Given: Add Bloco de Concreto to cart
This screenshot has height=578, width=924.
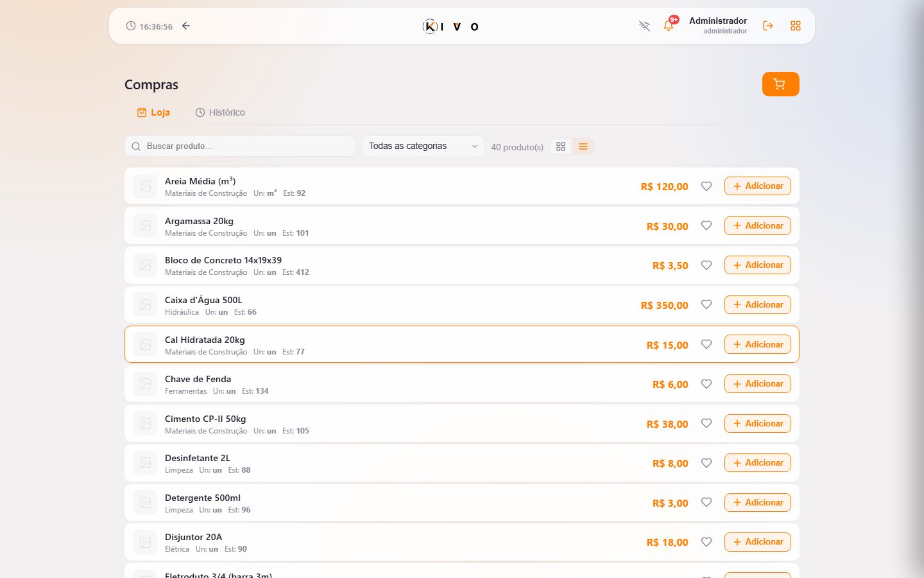Looking at the screenshot, I should 758,265.
